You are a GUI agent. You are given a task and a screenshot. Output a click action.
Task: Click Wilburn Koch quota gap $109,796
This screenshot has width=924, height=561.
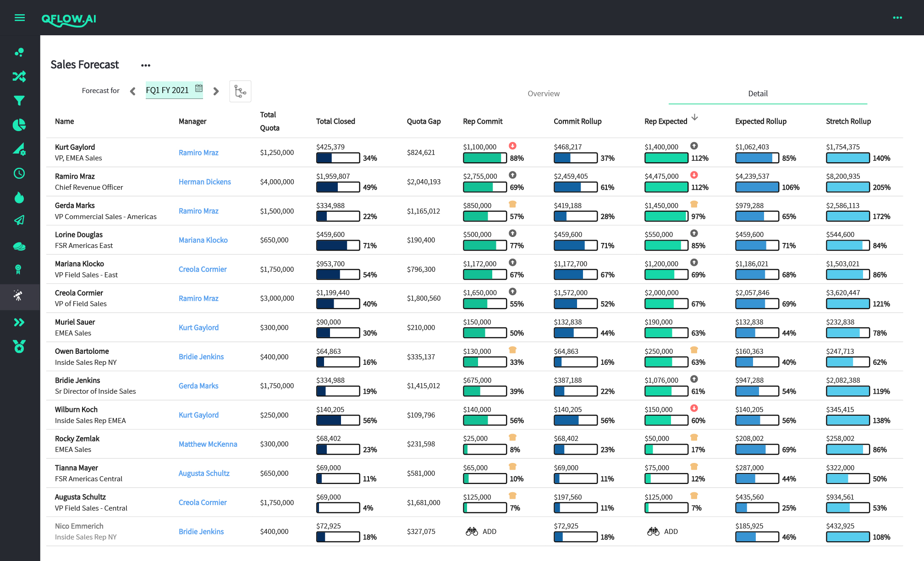[421, 415]
